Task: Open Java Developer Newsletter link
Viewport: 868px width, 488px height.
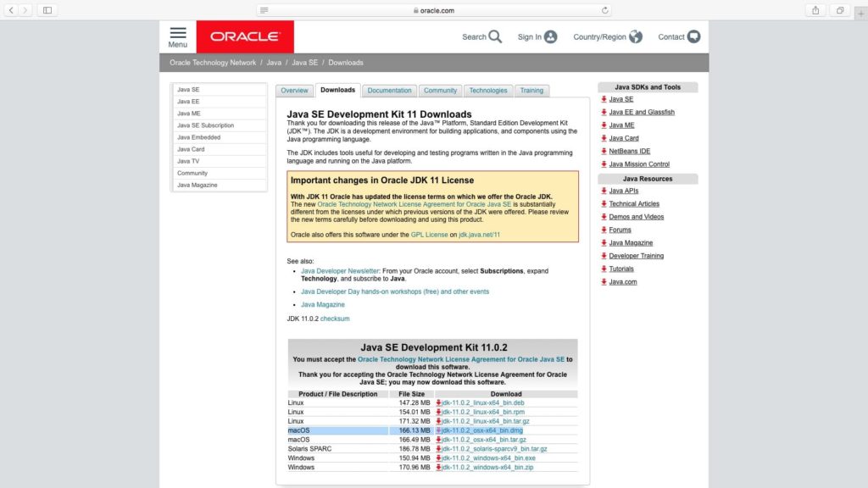Action: [x=340, y=271]
